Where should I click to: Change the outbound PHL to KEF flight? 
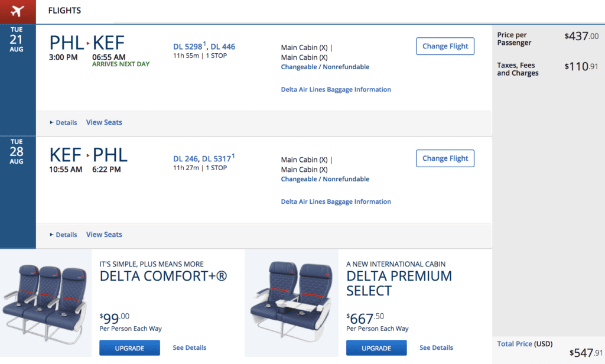(445, 47)
